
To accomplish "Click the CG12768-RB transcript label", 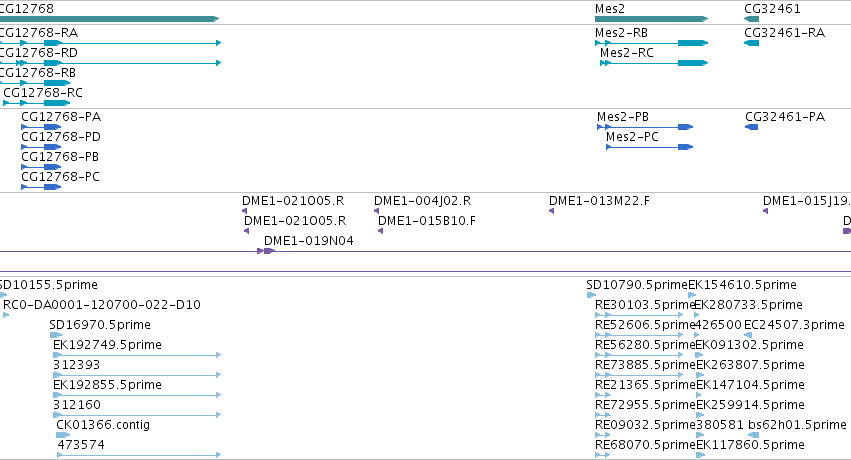I will [x=37, y=73].
